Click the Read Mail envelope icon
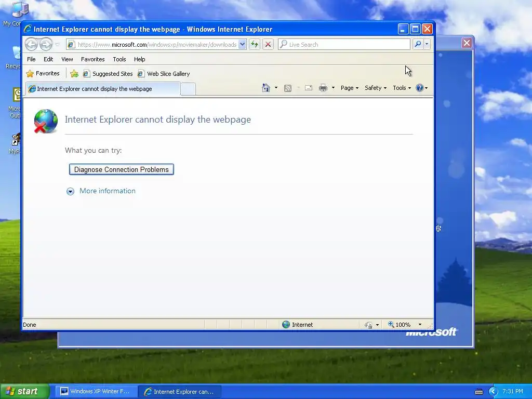 pyautogui.click(x=309, y=88)
